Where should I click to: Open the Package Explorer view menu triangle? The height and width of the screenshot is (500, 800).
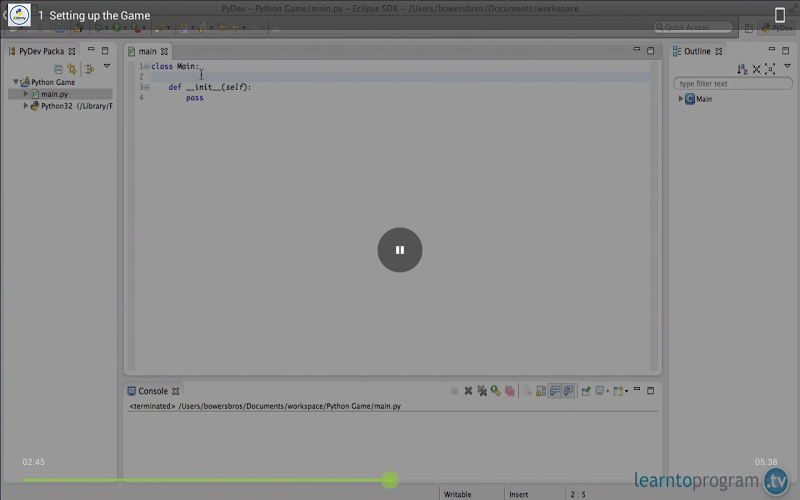[107, 66]
